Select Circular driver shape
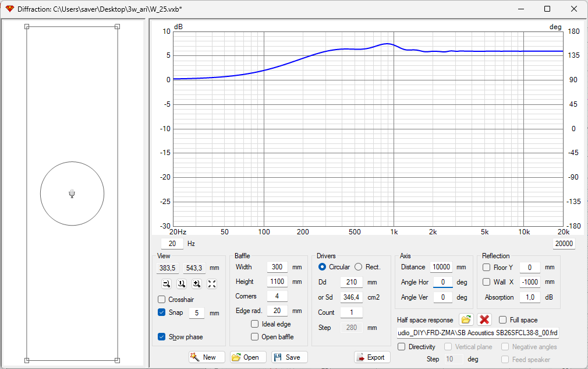 tap(322, 267)
